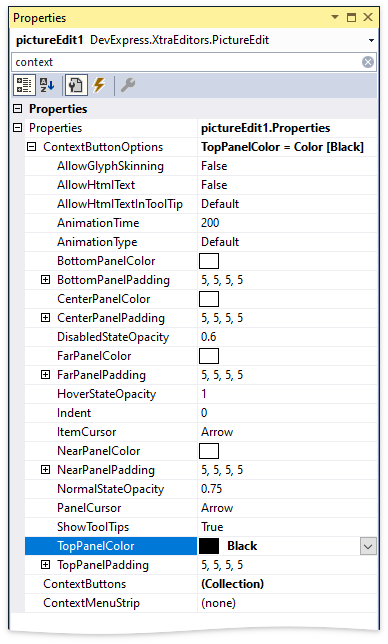Open the pictureEdit1 object selector dropdown
The image size is (388, 644).
371,40
